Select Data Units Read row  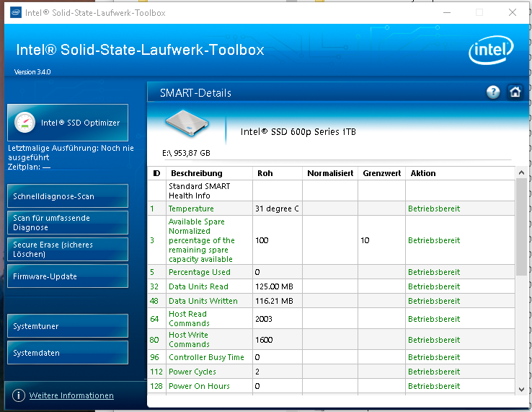[331, 286]
